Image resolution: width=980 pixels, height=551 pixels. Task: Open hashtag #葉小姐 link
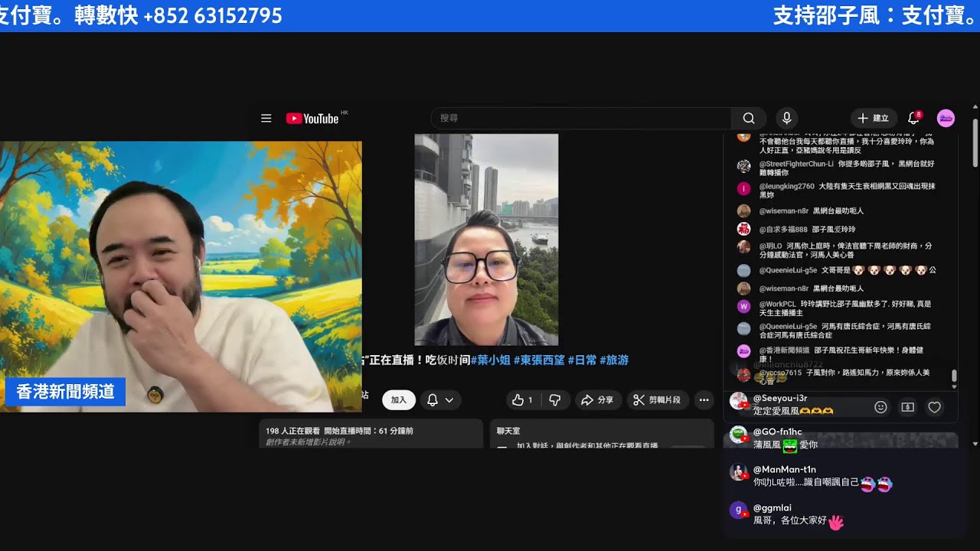[x=490, y=360]
